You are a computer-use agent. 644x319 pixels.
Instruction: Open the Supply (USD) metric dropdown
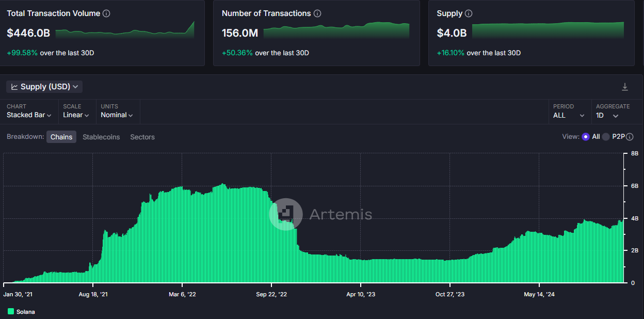[x=44, y=87]
